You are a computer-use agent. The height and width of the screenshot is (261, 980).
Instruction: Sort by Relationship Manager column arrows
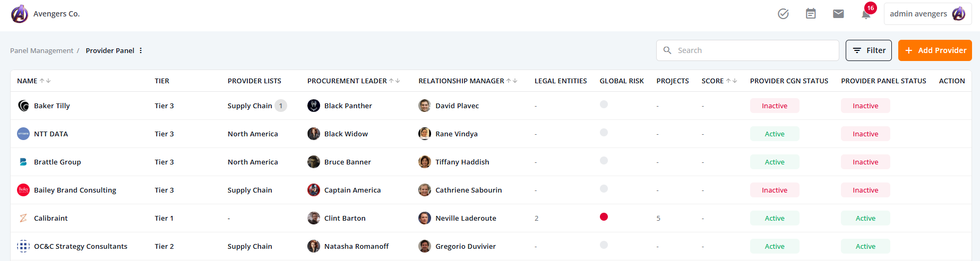(x=512, y=81)
